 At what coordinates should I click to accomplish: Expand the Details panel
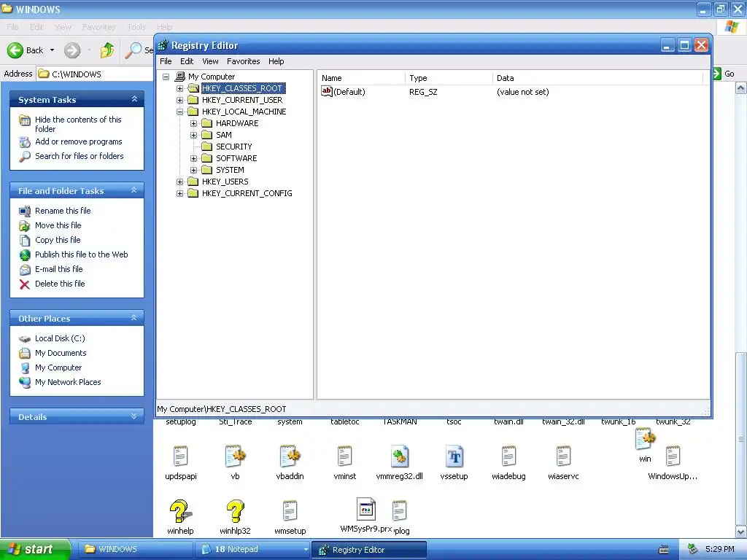click(x=134, y=416)
